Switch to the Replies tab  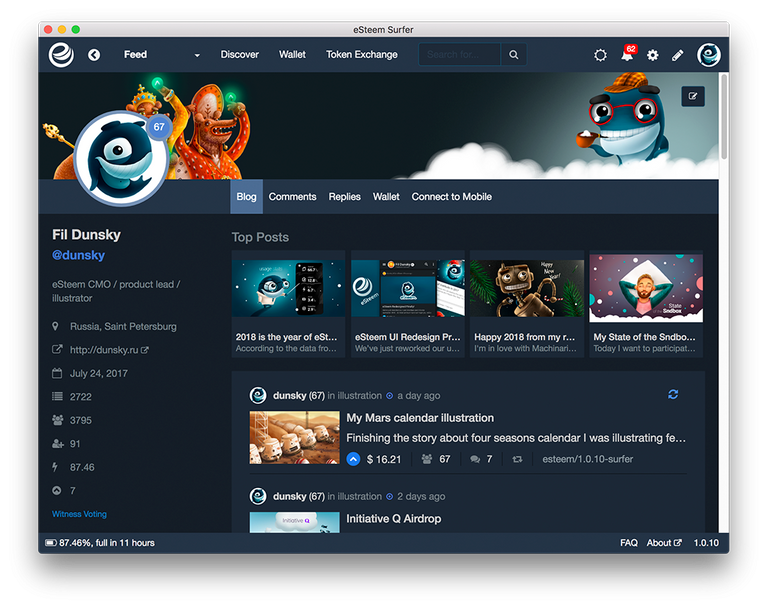click(344, 196)
